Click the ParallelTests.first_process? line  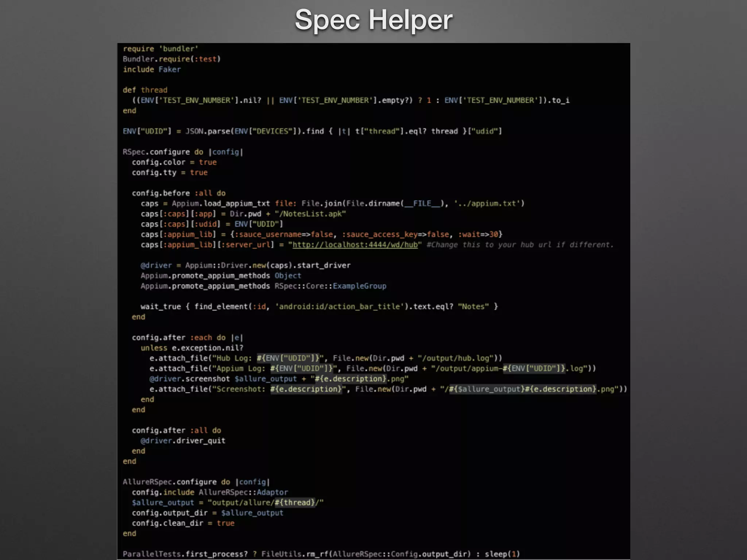point(321,554)
